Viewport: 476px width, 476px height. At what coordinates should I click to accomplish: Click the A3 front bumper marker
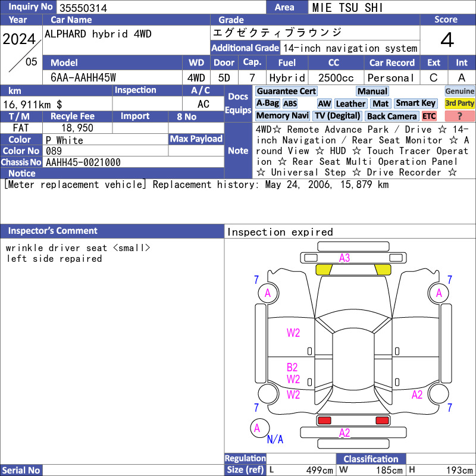pos(345,258)
